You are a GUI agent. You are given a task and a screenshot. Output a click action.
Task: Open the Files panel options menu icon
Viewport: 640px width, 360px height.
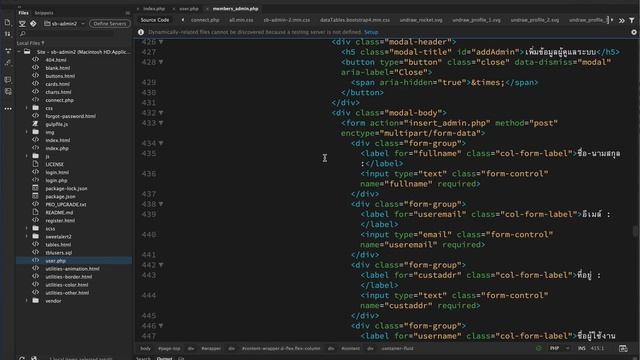point(128,13)
